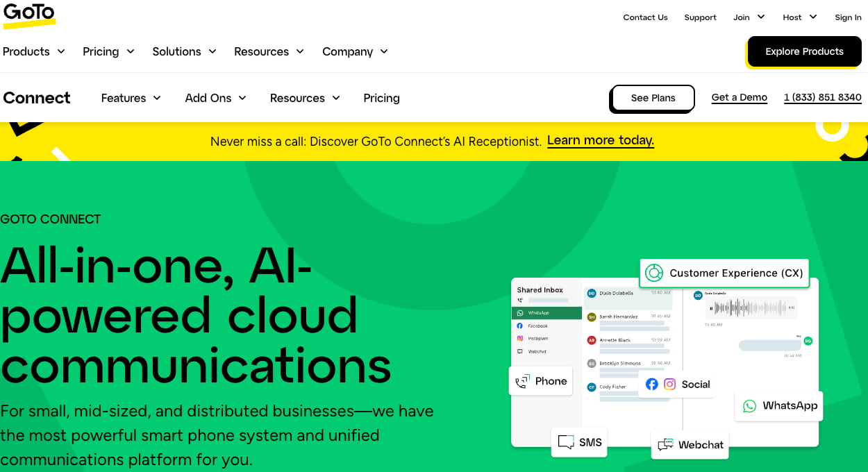Click the phone number 1 (833) 851 8340
Screen dimensions: 868x472
coord(822,97)
